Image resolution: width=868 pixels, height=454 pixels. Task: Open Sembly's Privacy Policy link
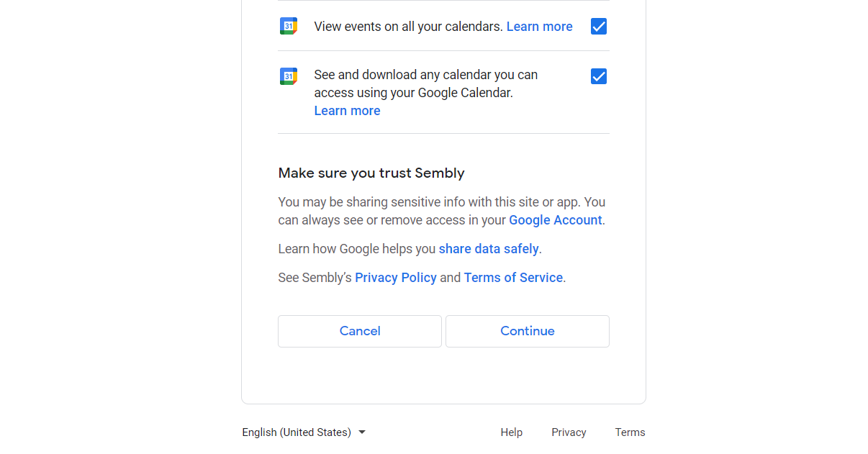396,278
